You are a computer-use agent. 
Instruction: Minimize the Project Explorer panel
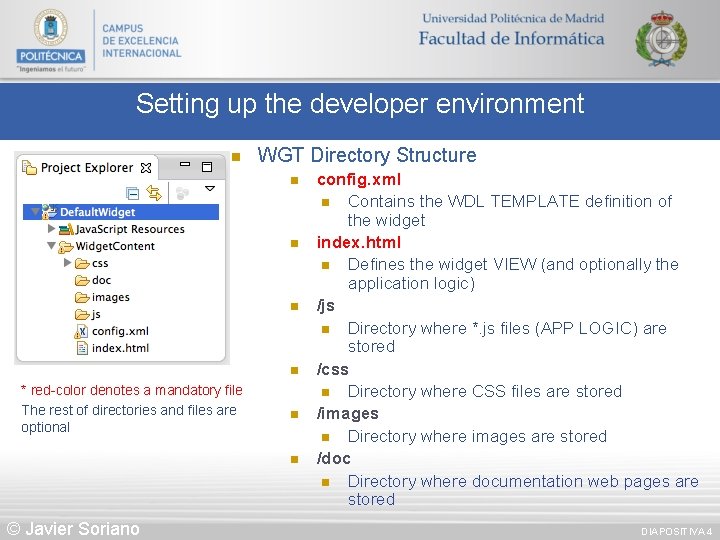click(x=185, y=164)
